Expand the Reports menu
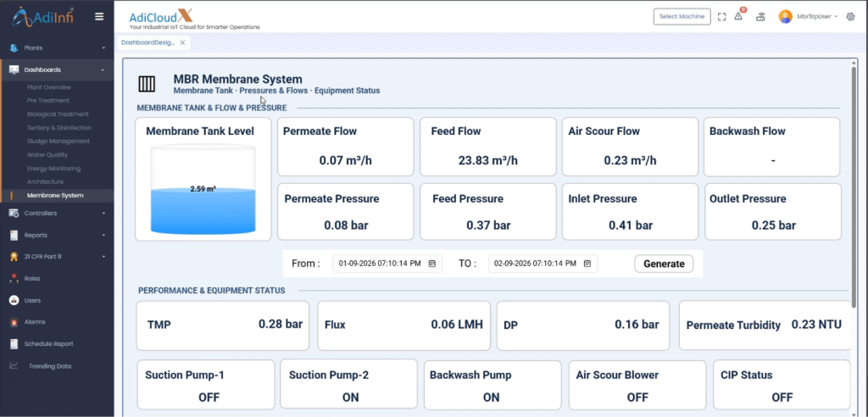Viewport: 868px width, 417px height. pyautogui.click(x=103, y=235)
